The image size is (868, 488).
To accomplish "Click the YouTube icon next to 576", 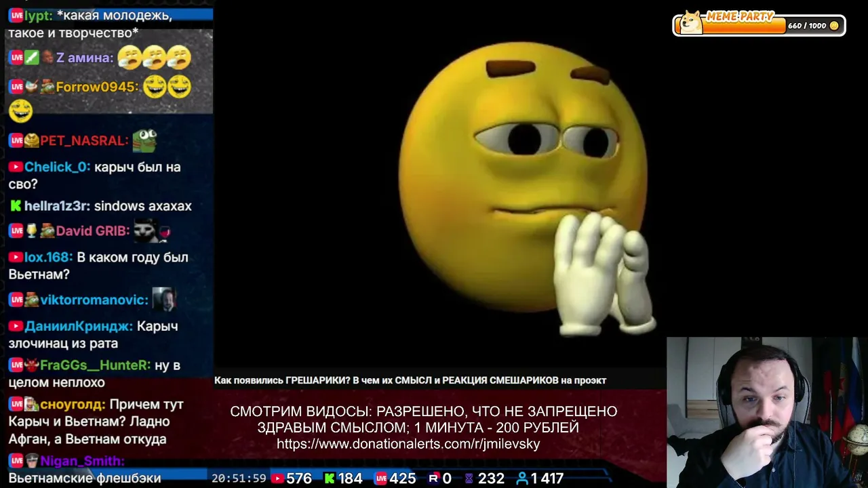I will [277, 479].
